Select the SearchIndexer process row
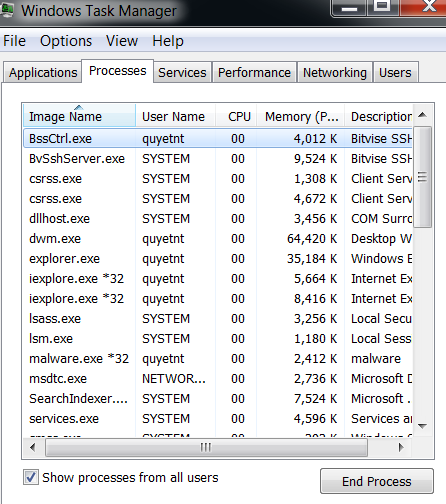446x504 pixels. point(218,399)
